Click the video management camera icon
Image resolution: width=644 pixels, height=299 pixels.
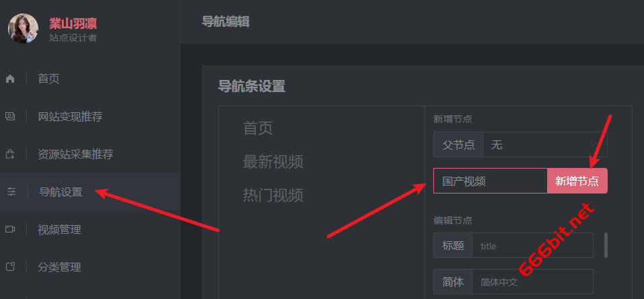click(10, 229)
